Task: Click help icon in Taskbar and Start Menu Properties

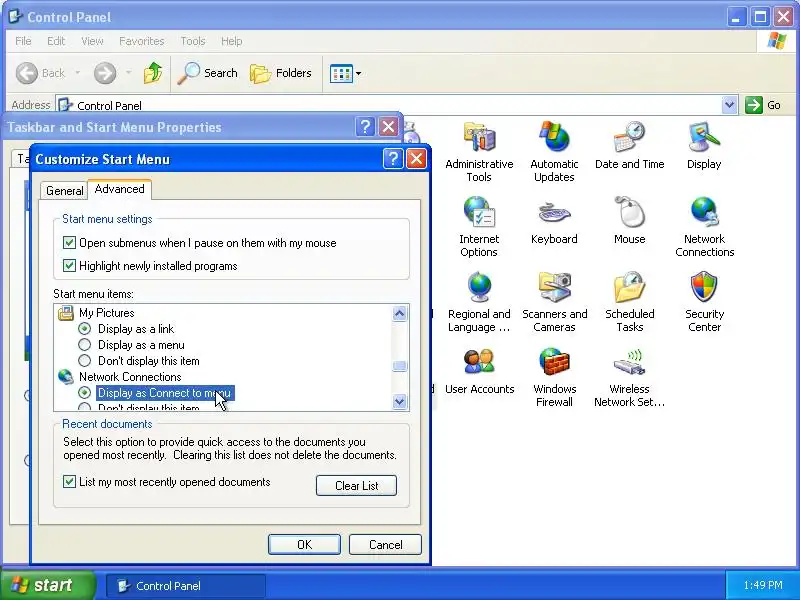Action: [365, 127]
